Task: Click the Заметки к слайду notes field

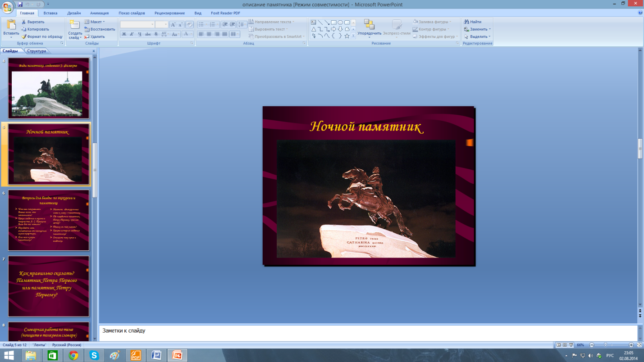Action: tap(368, 333)
